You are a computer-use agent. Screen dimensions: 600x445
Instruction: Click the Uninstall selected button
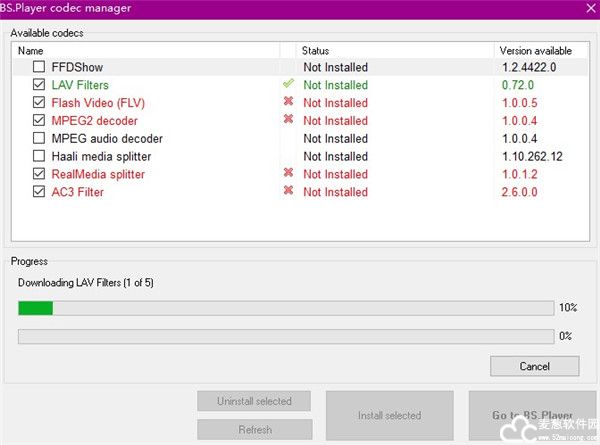(x=254, y=401)
